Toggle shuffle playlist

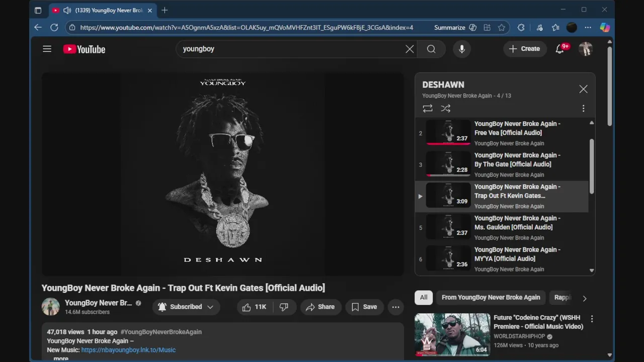pyautogui.click(x=446, y=108)
